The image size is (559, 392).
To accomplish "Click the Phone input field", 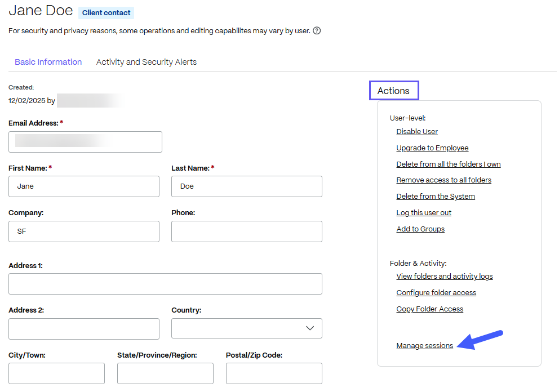I will pyautogui.click(x=246, y=231).
